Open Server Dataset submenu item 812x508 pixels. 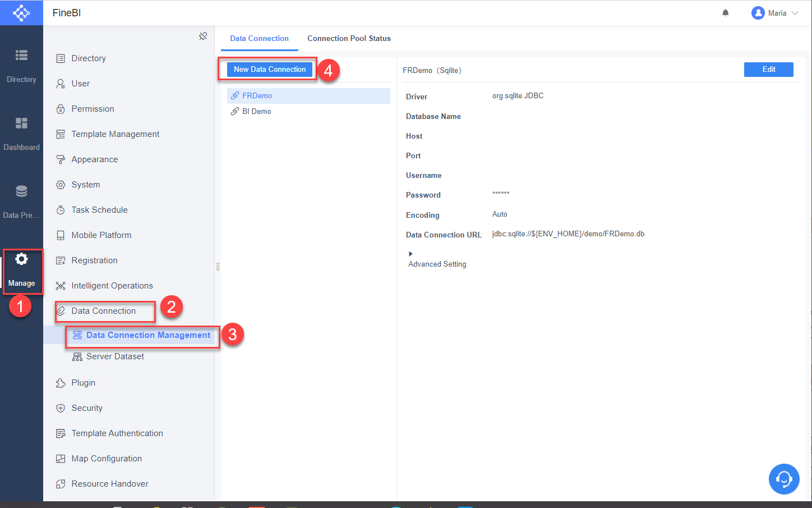point(115,356)
